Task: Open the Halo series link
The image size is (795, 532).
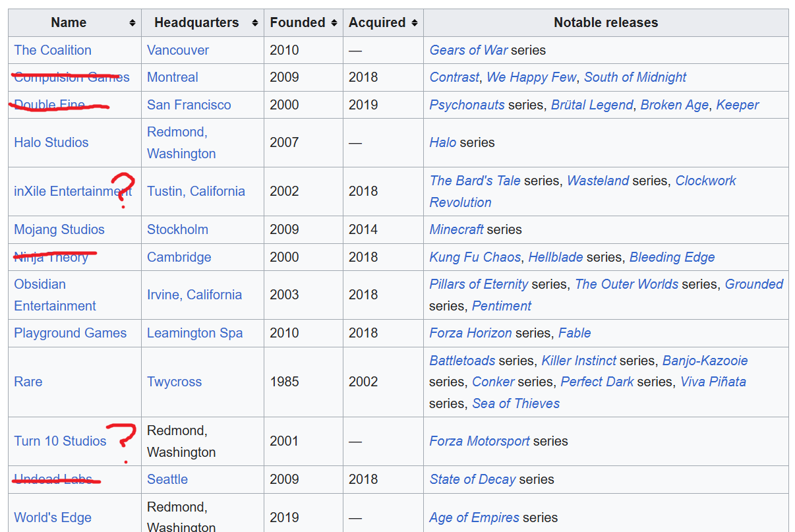Action: tap(443, 142)
